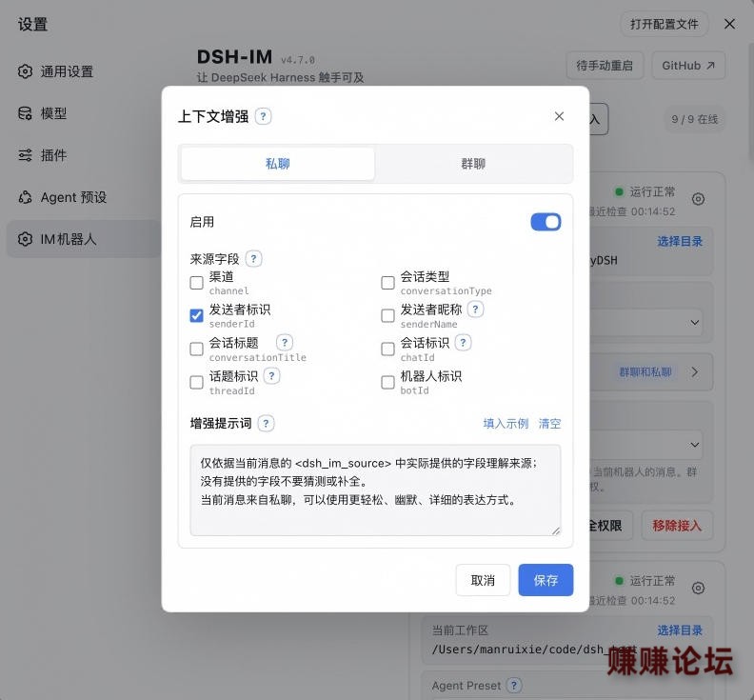Click the 保存 button
Image resolution: width=754 pixels, height=700 pixels.
(546, 580)
